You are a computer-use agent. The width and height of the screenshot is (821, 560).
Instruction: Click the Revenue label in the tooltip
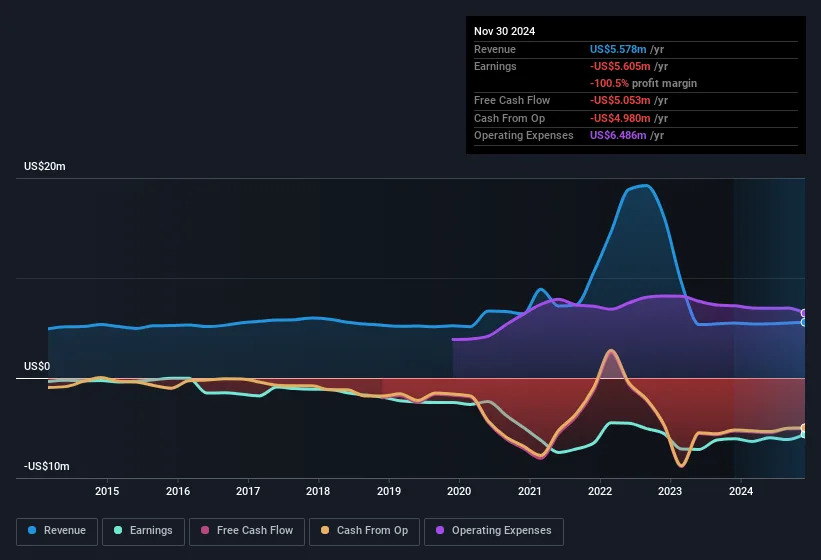pos(495,49)
